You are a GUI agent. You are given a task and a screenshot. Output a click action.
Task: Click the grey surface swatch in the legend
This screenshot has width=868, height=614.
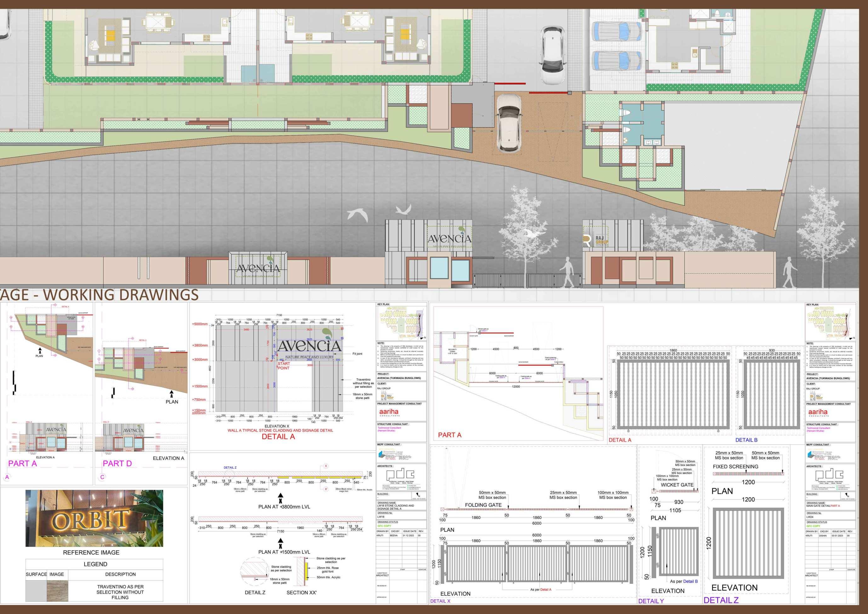pos(36,591)
